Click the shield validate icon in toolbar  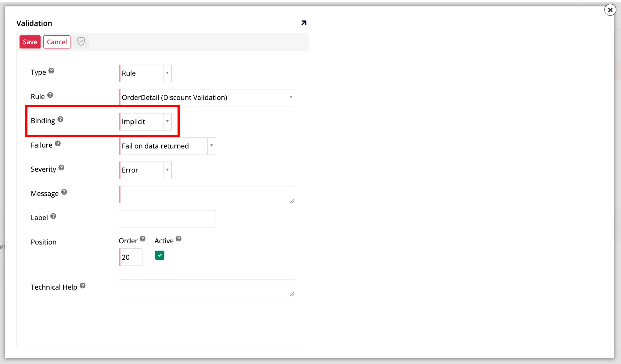(81, 42)
